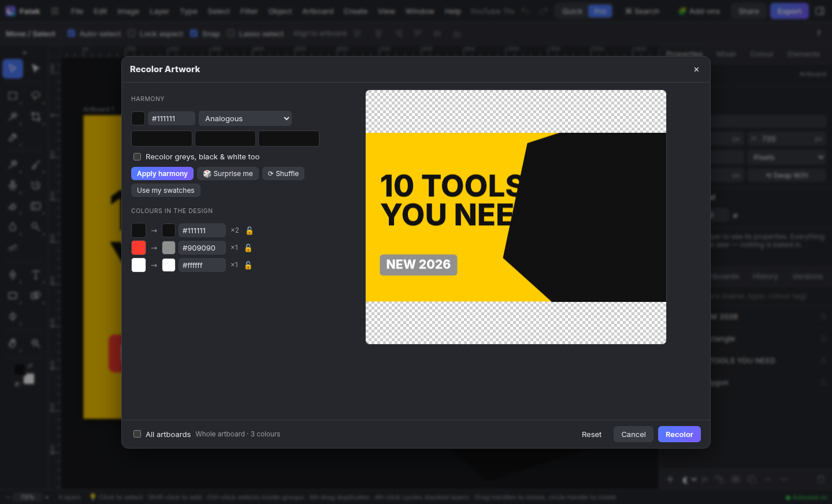The image size is (832, 504).
Task: Click the recolor preview thumbnail
Action: point(516,217)
